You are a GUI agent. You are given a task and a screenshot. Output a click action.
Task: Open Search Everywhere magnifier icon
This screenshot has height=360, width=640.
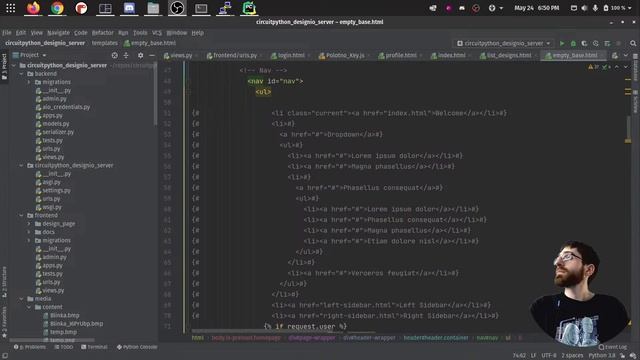tap(633, 43)
